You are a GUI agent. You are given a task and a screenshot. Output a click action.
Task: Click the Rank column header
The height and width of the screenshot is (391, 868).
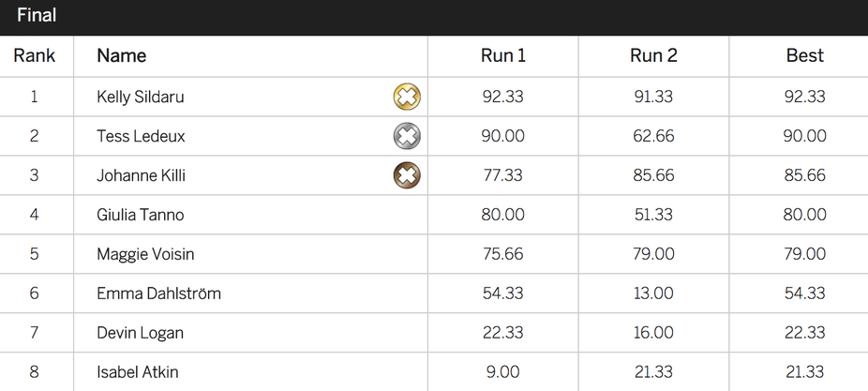pos(35,55)
